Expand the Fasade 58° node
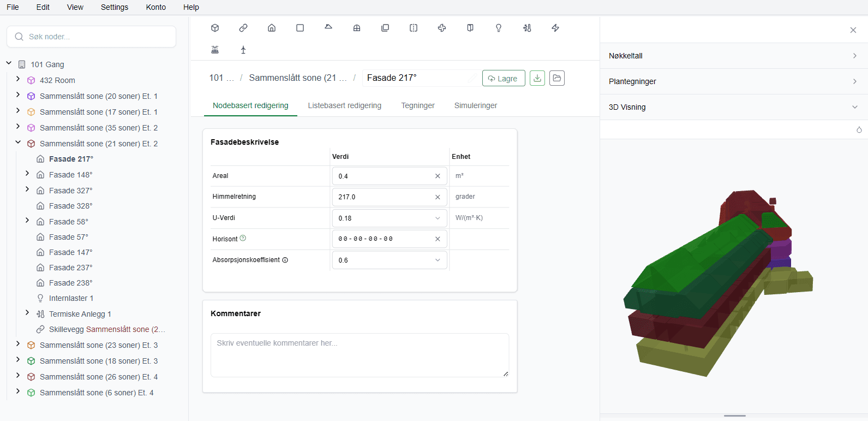868x421 pixels. click(x=27, y=221)
